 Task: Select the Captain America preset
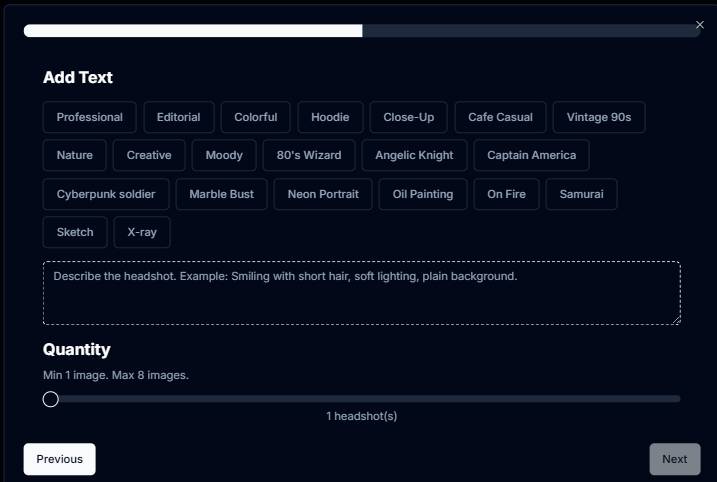531,155
